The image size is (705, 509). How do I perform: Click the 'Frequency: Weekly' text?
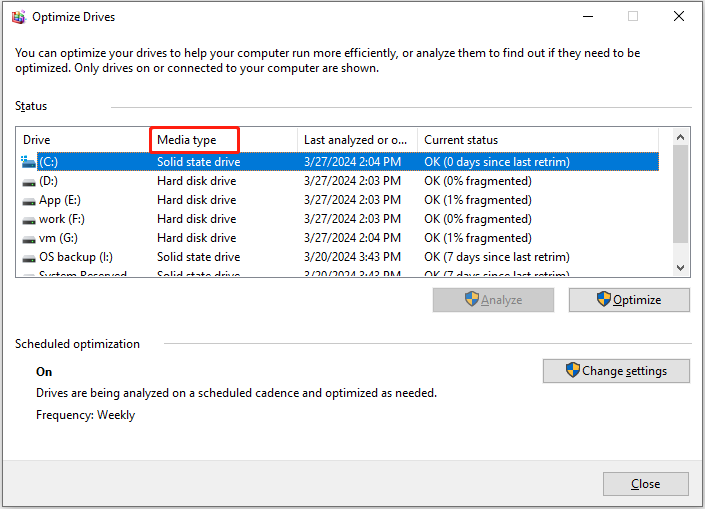coord(85,415)
